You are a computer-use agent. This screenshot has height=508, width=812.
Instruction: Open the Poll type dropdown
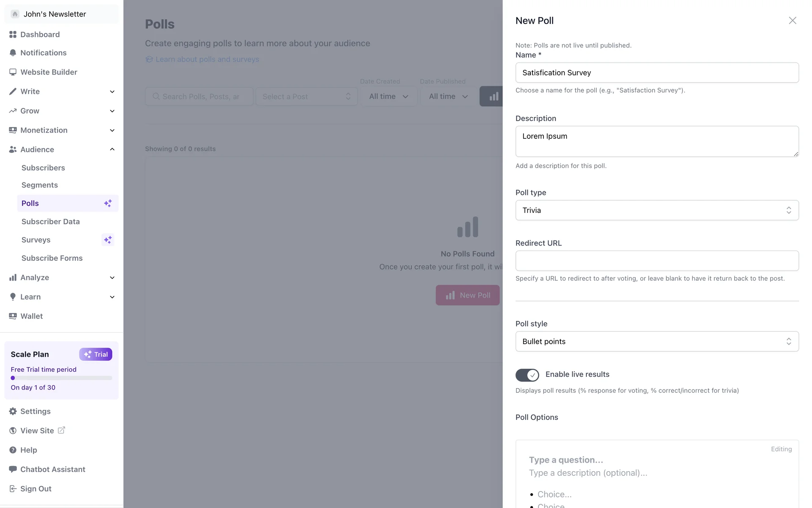click(x=657, y=210)
